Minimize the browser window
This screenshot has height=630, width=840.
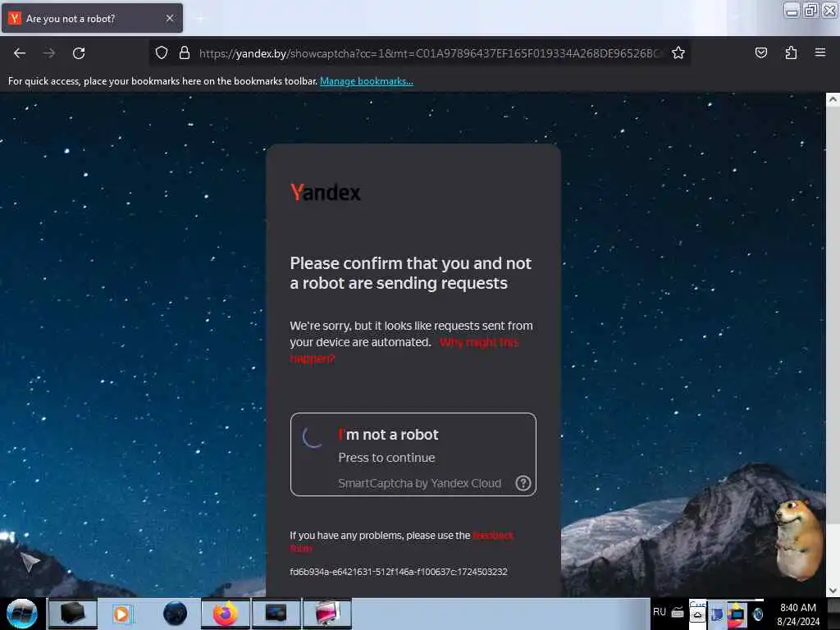pos(792,10)
